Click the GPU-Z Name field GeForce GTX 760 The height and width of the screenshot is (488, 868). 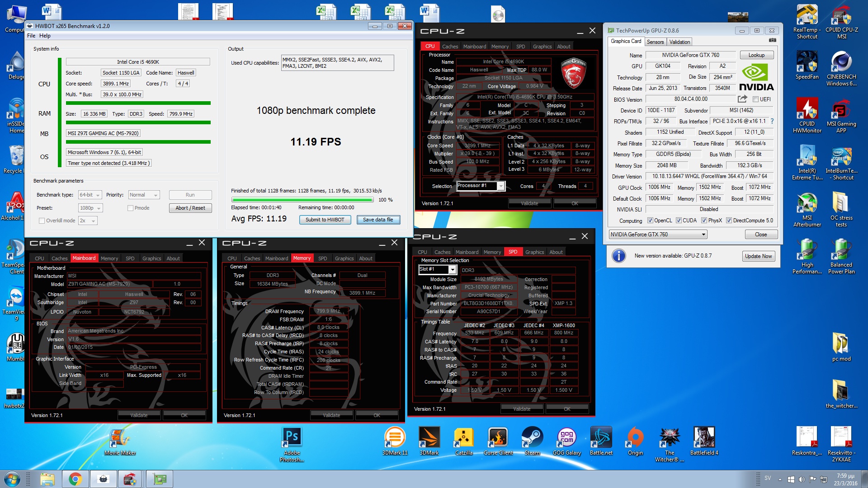[690, 55]
